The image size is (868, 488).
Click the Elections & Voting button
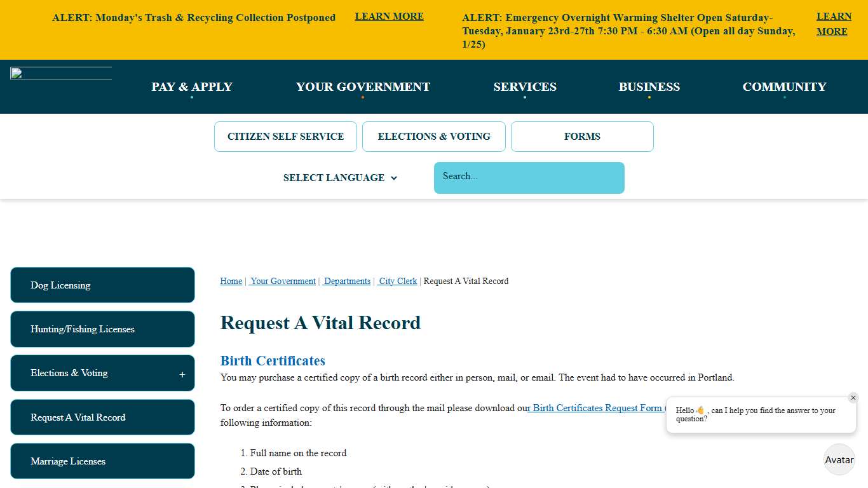(433, 136)
